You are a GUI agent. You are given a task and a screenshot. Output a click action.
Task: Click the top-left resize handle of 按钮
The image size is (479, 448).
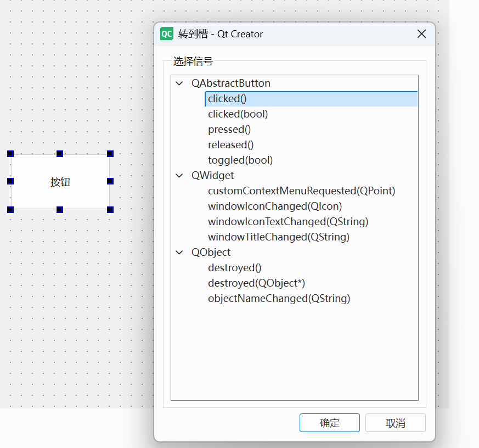coord(10,153)
